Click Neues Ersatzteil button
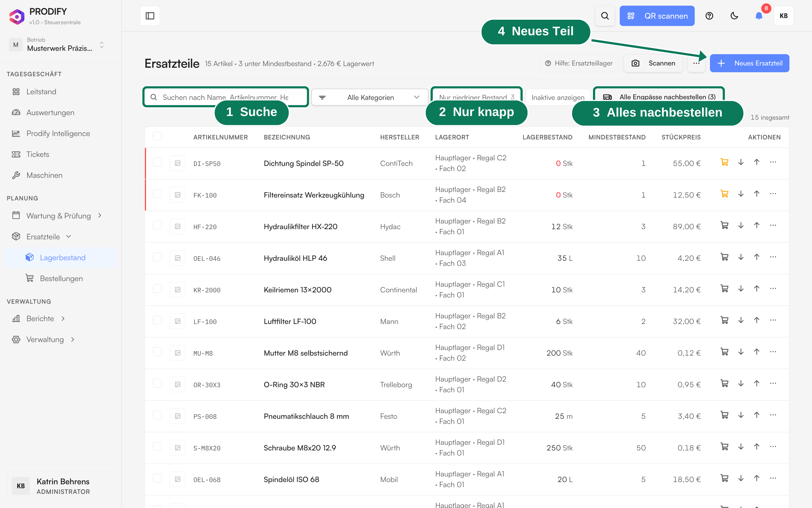 tap(749, 63)
